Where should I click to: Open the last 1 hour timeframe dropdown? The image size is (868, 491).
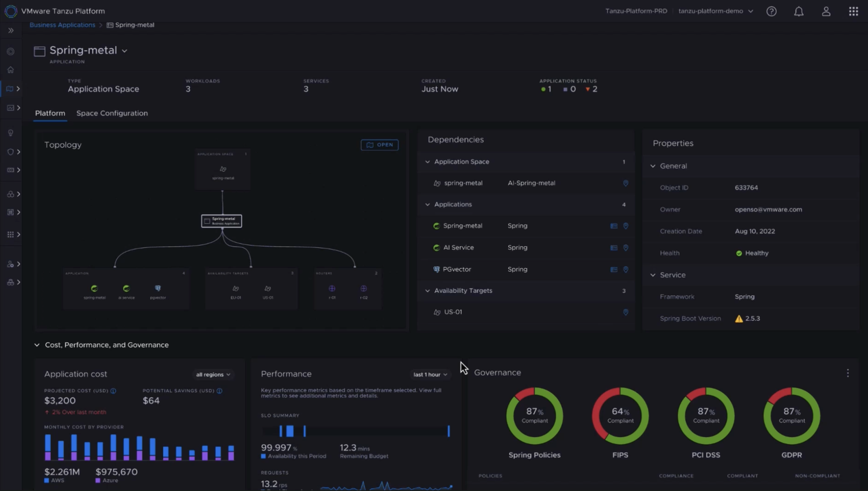pos(430,375)
